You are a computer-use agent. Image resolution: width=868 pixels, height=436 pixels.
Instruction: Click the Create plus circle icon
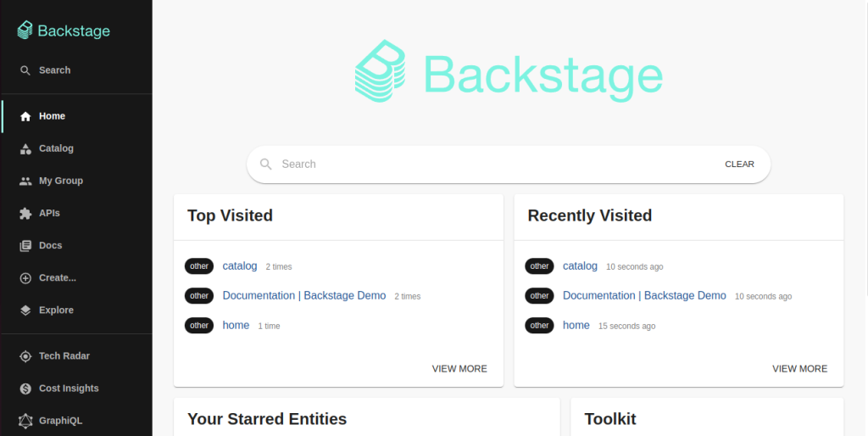click(25, 277)
